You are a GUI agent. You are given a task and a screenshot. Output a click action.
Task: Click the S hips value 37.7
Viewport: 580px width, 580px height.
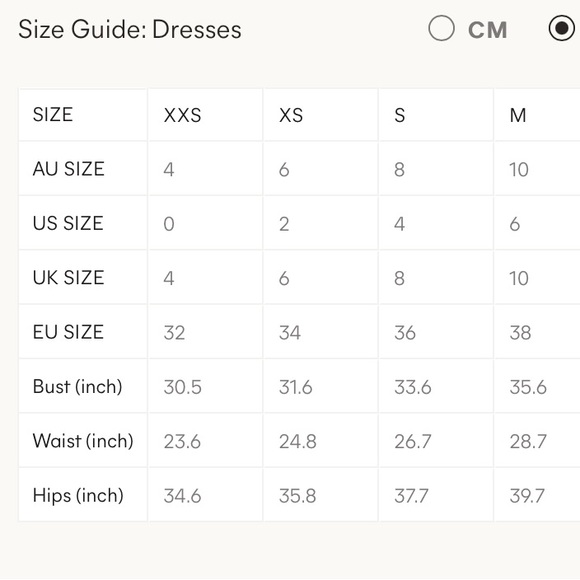411,496
